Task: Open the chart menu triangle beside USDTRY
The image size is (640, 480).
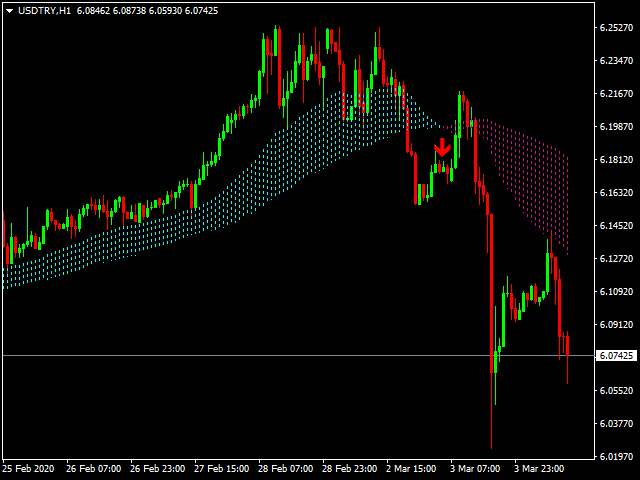Action: 9,9
